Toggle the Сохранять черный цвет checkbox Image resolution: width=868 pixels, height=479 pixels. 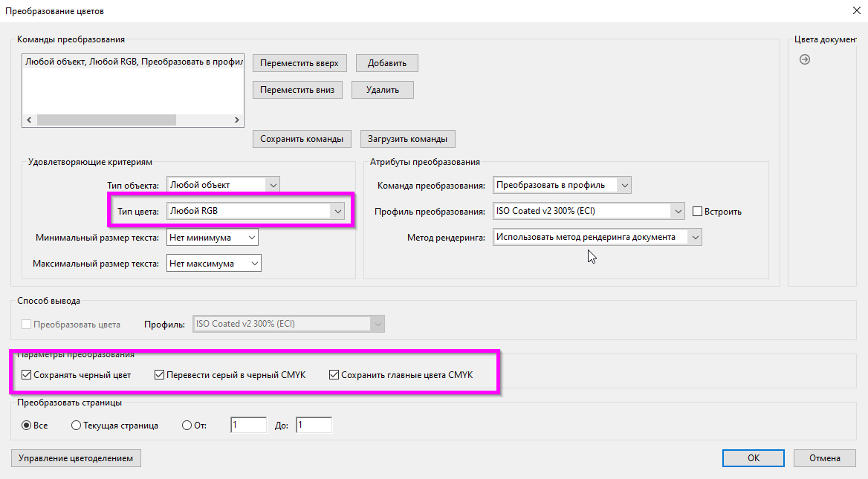coord(27,375)
